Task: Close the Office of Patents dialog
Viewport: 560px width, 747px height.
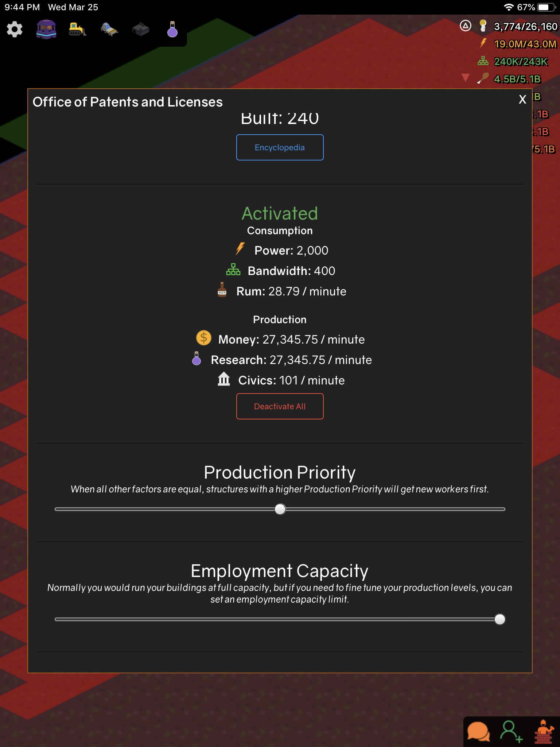Action: tap(522, 99)
